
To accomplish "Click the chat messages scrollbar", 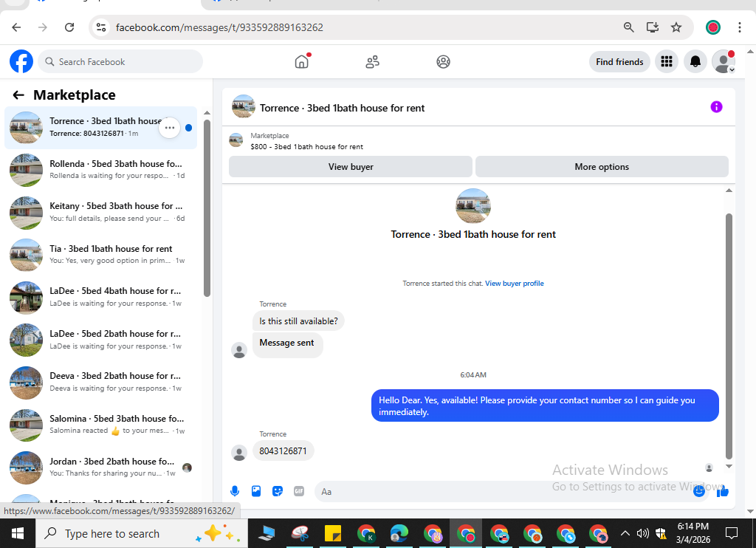I will 729,336.
